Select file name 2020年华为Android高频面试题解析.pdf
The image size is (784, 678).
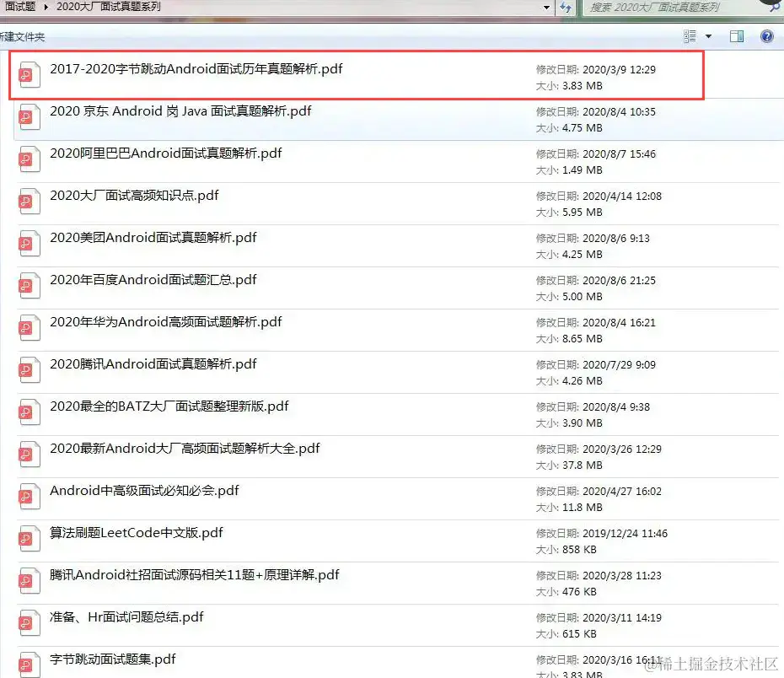(x=166, y=322)
